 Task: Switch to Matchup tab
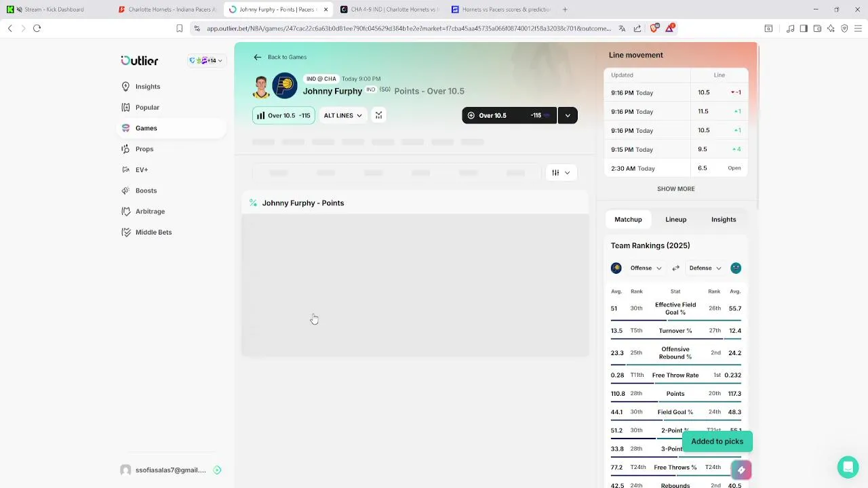coord(628,220)
